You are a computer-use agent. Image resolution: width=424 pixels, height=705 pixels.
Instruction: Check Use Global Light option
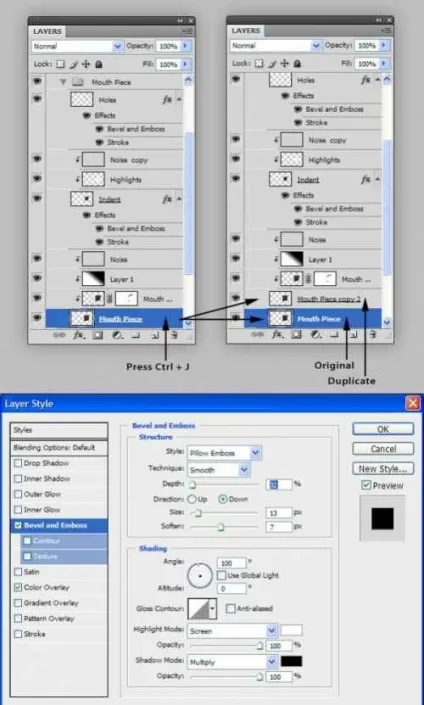point(221,575)
